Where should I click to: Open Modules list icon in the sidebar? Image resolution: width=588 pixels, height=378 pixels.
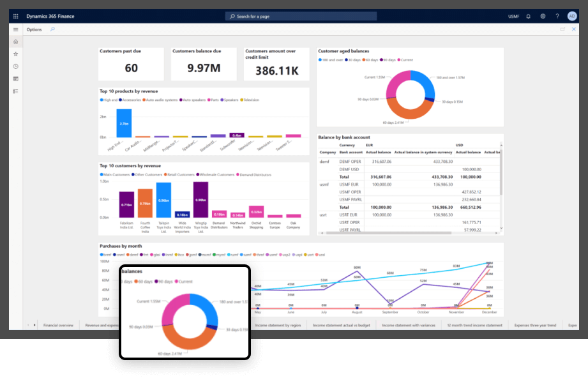pyautogui.click(x=16, y=91)
